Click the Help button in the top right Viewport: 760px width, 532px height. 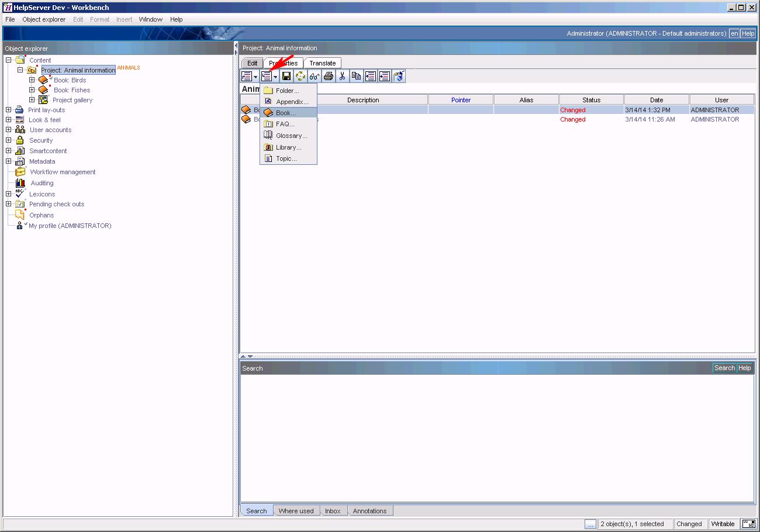748,33
